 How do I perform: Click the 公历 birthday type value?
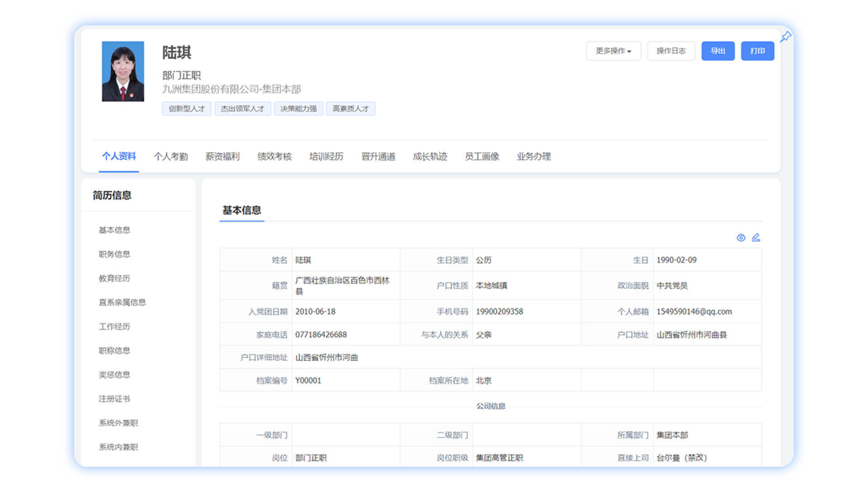(483, 260)
